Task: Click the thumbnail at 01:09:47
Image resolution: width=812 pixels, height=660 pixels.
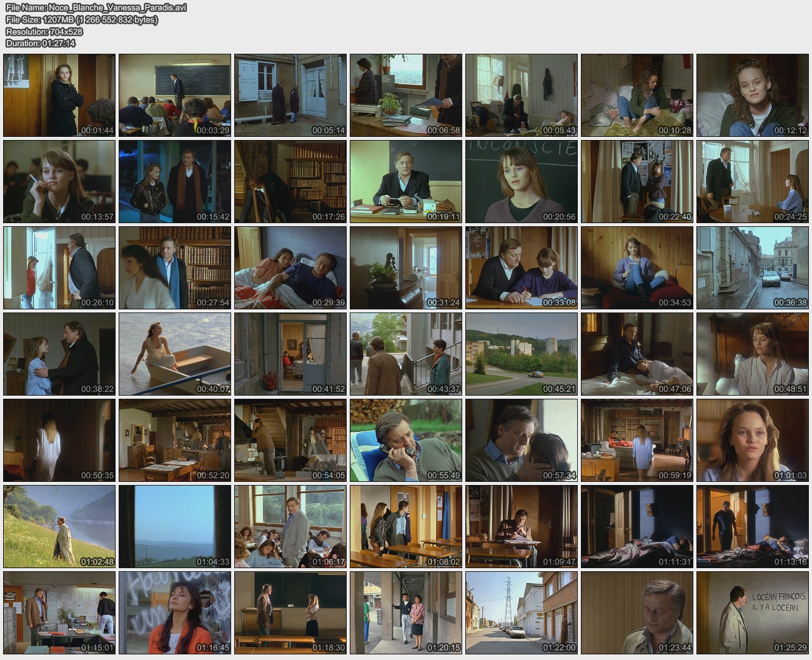Action: click(x=522, y=526)
